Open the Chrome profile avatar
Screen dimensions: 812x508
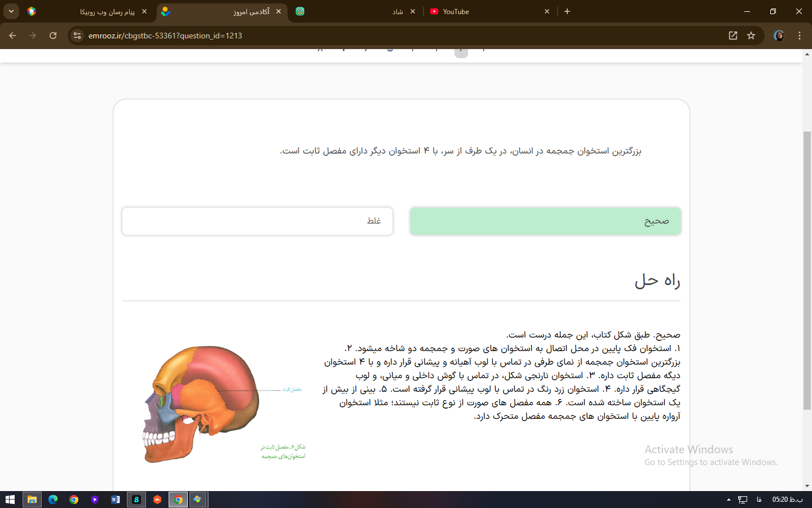point(779,36)
